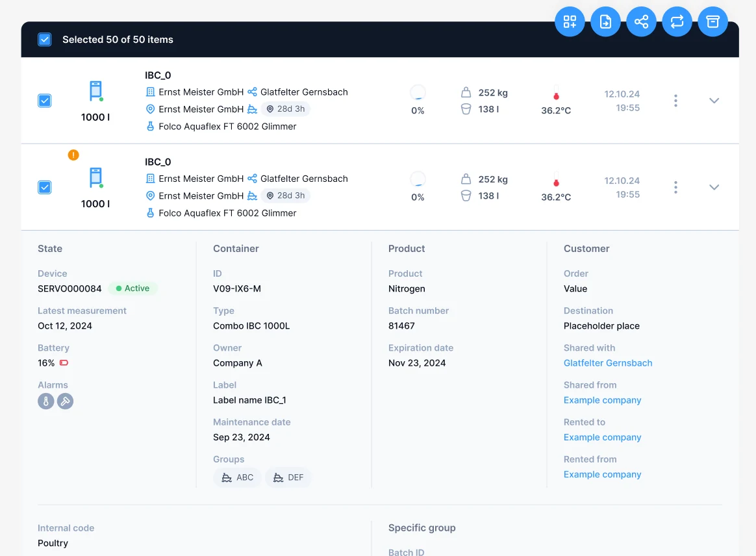Click the Active device status badge
Image resolution: width=756 pixels, height=556 pixels.
pos(132,288)
